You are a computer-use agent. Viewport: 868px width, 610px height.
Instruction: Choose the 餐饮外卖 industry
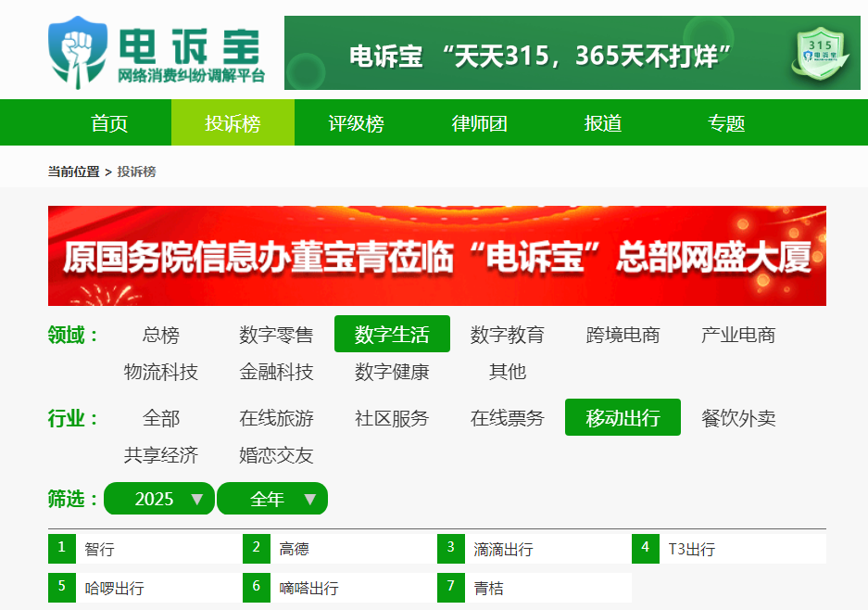click(x=738, y=418)
